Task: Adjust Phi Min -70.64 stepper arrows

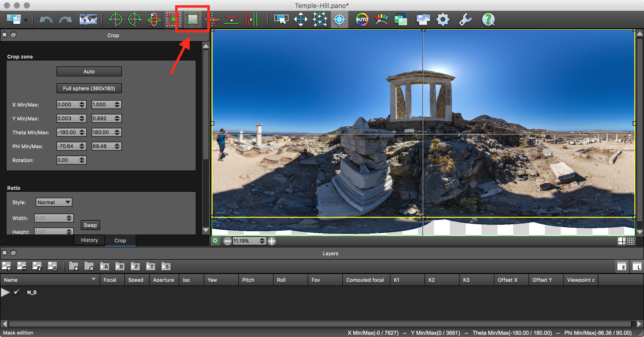Action: pos(82,146)
